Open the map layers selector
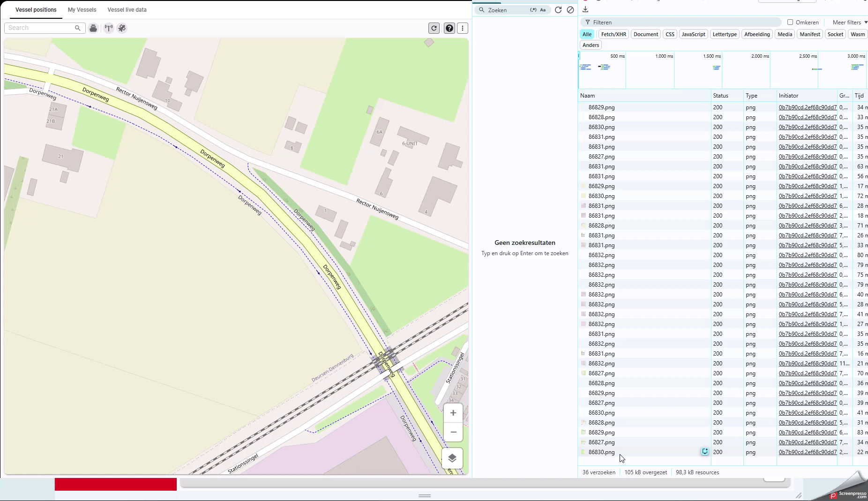This screenshot has width=868, height=501. [452, 458]
